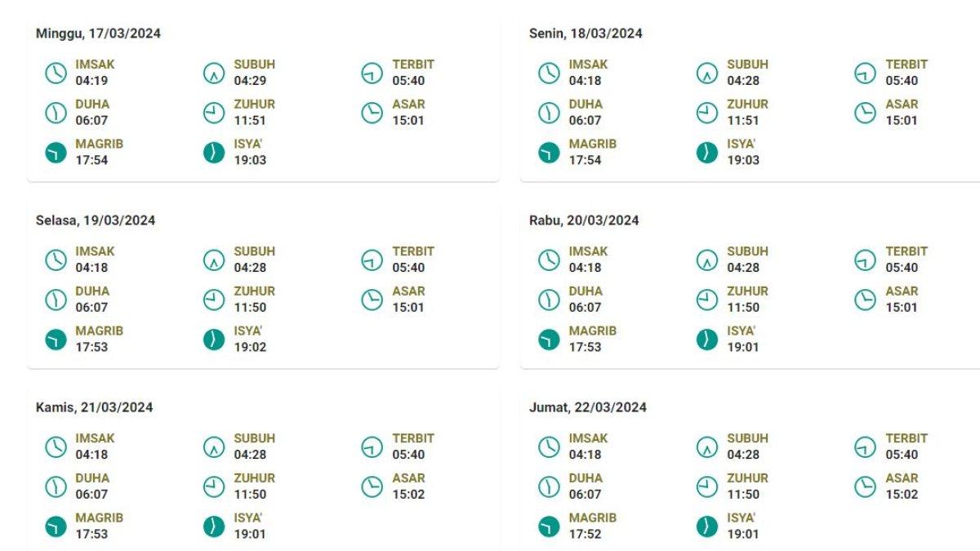Select the Isya' icon for Selasa 19/03/2024
Viewport: 980px width, 551px height.
coord(214,340)
